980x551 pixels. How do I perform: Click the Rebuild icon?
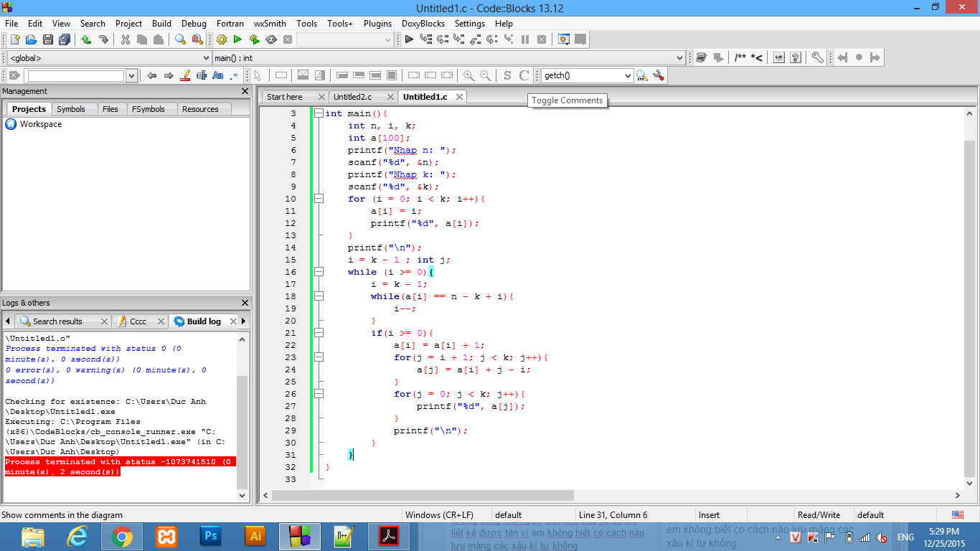(271, 40)
